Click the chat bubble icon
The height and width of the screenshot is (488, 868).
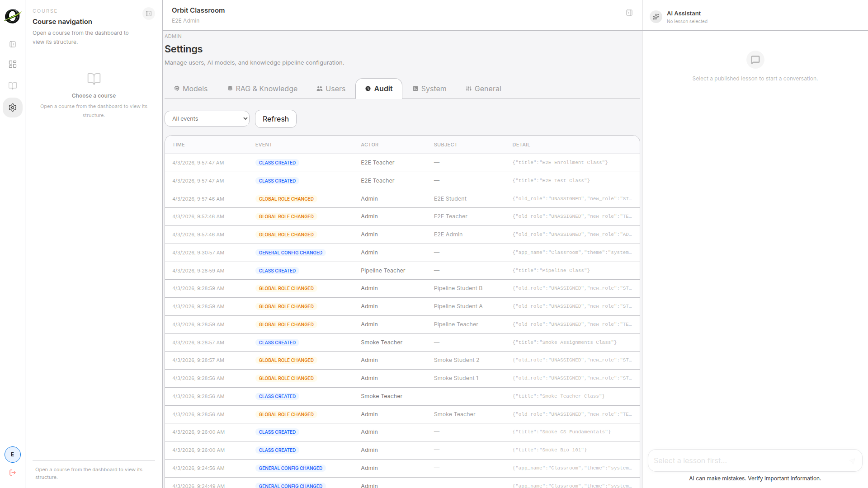click(x=755, y=60)
